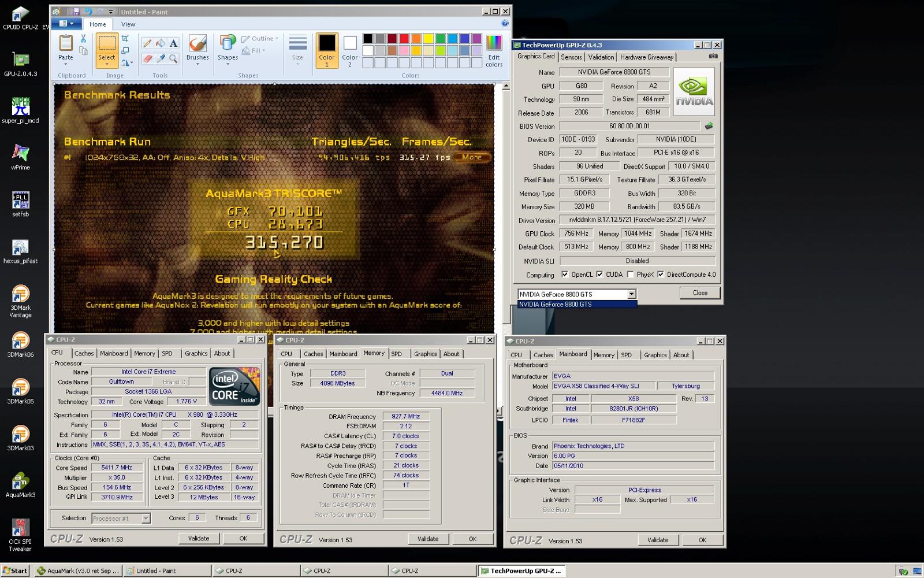Open the Rotate or flip dropdown

[127, 62]
